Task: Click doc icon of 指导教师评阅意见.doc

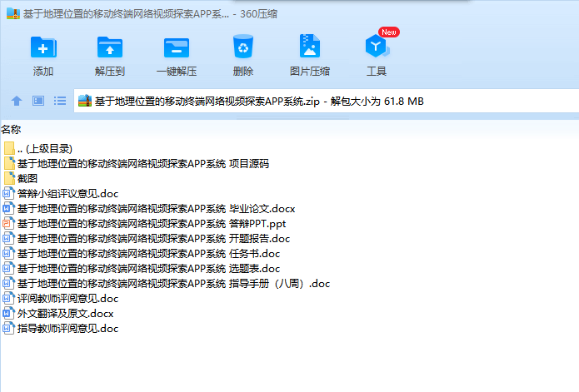Action: pos(8,328)
